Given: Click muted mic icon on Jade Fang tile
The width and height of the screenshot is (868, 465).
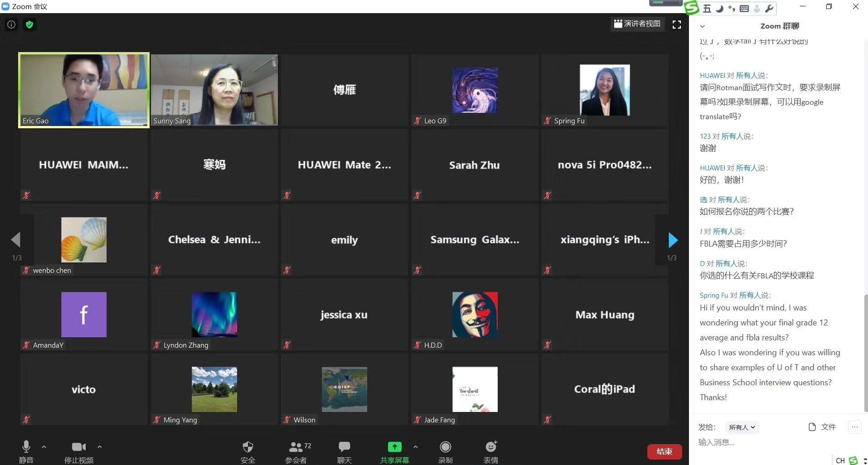Looking at the screenshot, I should [417, 420].
